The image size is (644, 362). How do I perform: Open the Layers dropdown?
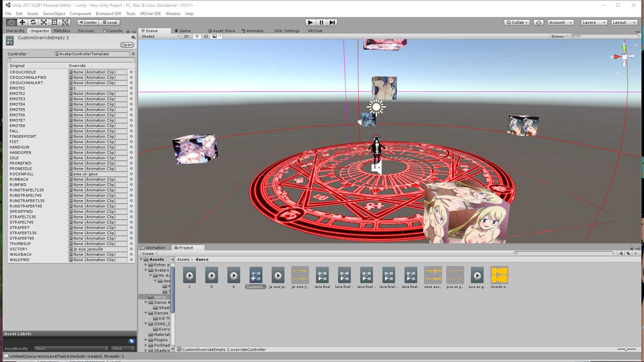point(594,22)
